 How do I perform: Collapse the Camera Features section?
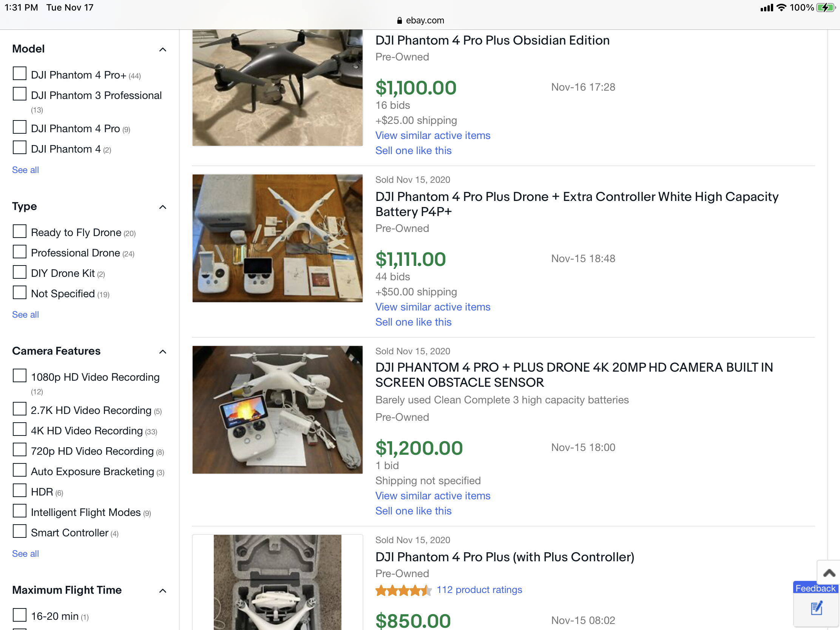[162, 352]
